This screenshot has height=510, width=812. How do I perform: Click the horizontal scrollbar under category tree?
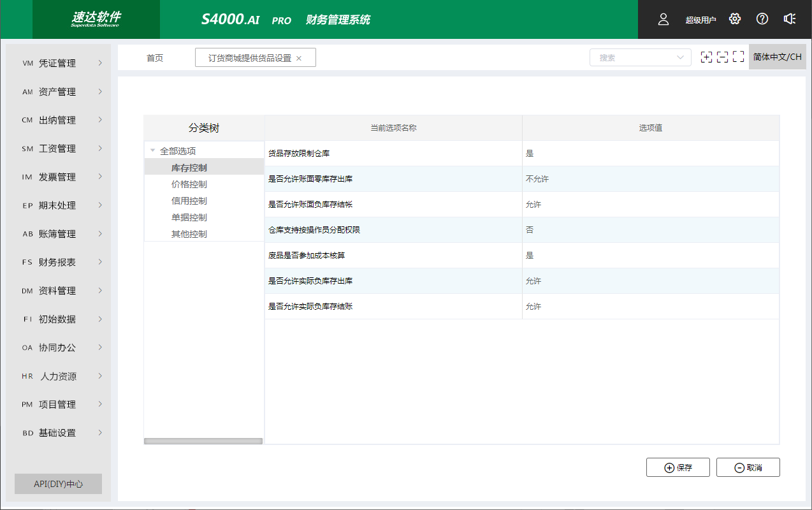point(203,441)
